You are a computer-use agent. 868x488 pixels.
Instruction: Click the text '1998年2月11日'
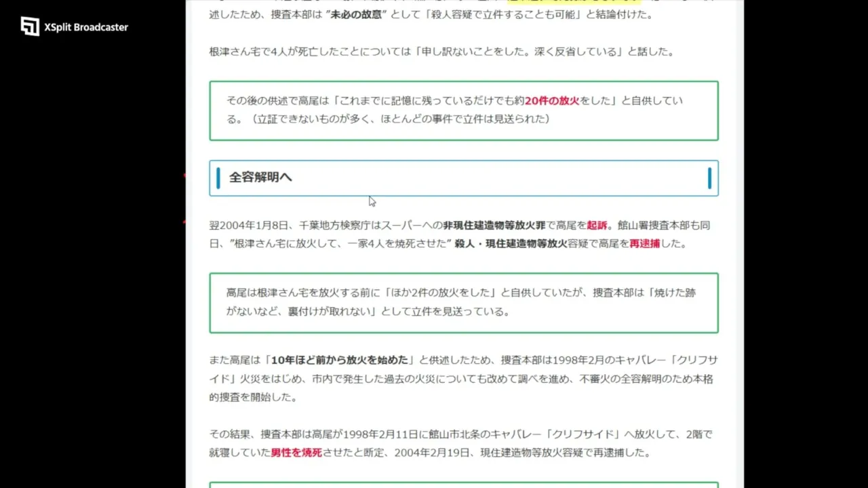tap(382, 434)
